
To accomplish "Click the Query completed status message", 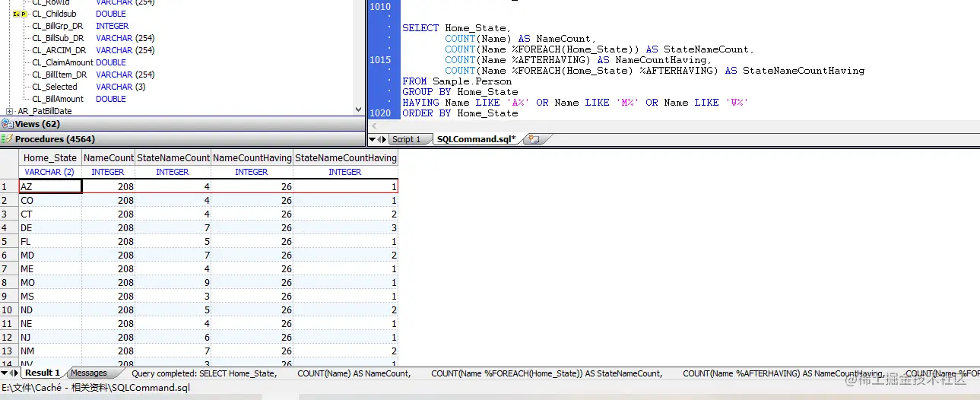I will click(555, 373).
